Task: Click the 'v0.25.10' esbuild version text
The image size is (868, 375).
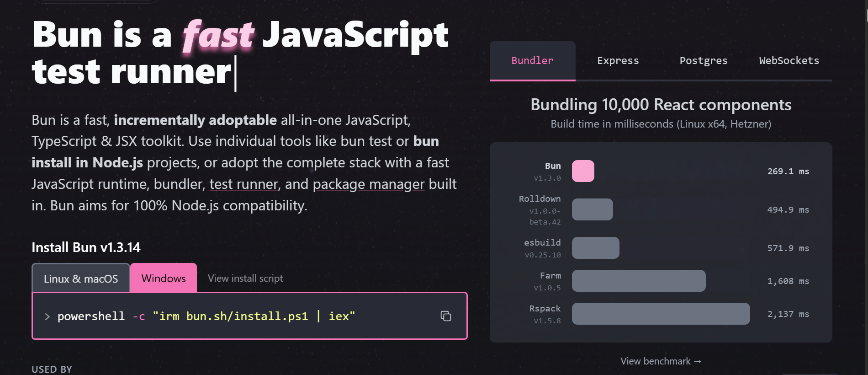Action: click(x=543, y=255)
